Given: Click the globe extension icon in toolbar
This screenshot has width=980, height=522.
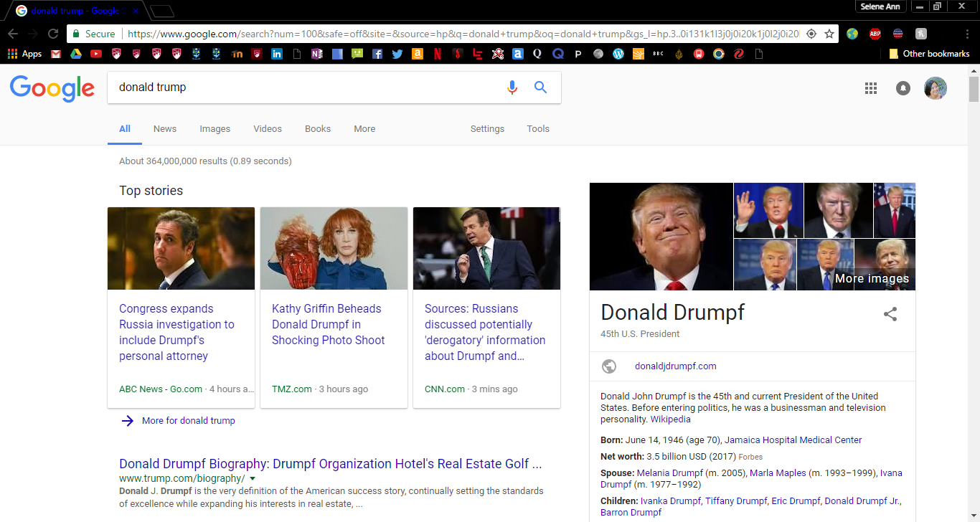Looking at the screenshot, I should click(852, 34).
